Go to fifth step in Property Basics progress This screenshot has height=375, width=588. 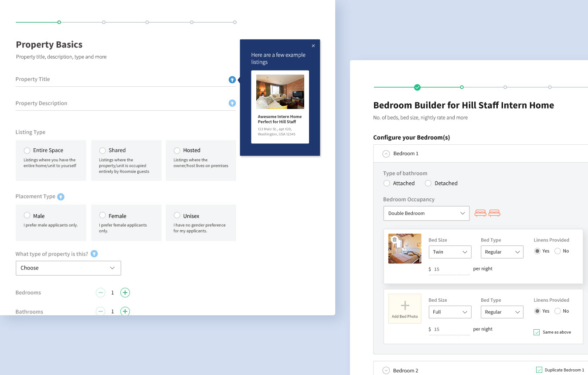point(235,22)
